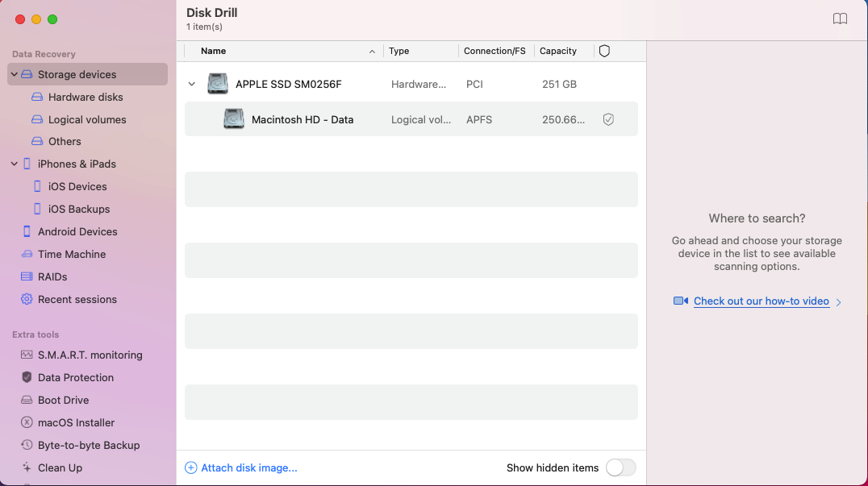Click the Storage devices drive icon
This screenshot has height=486, width=868.
point(27,74)
